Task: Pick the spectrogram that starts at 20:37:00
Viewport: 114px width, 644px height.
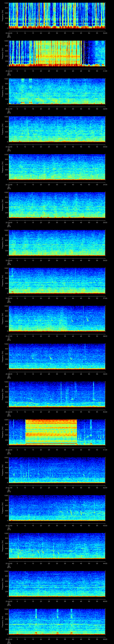Action: [x=57, y=318]
